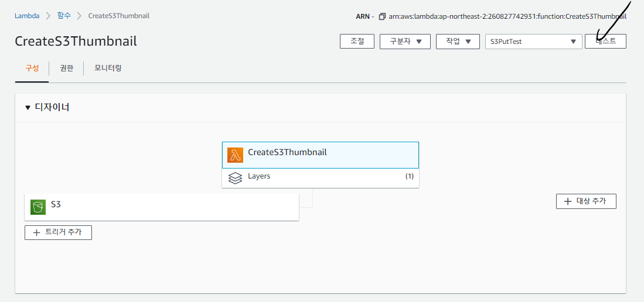Copy the function ARN with the copy icon

click(382, 16)
